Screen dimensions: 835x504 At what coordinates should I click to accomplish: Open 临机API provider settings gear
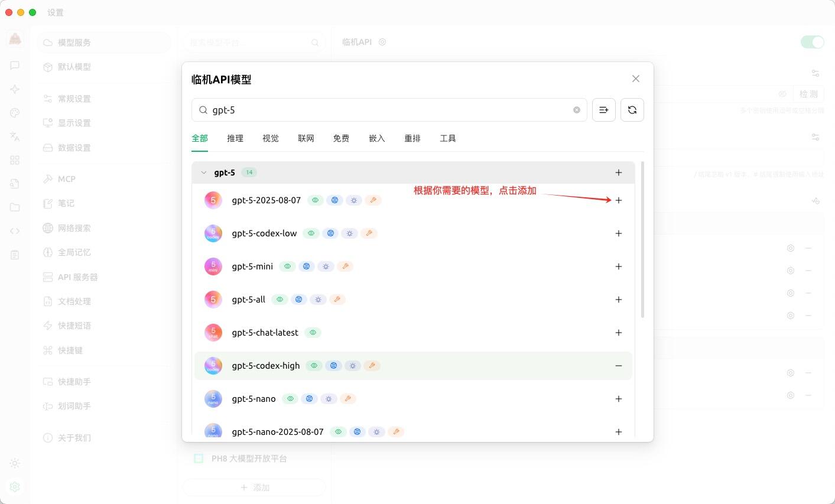coord(382,42)
